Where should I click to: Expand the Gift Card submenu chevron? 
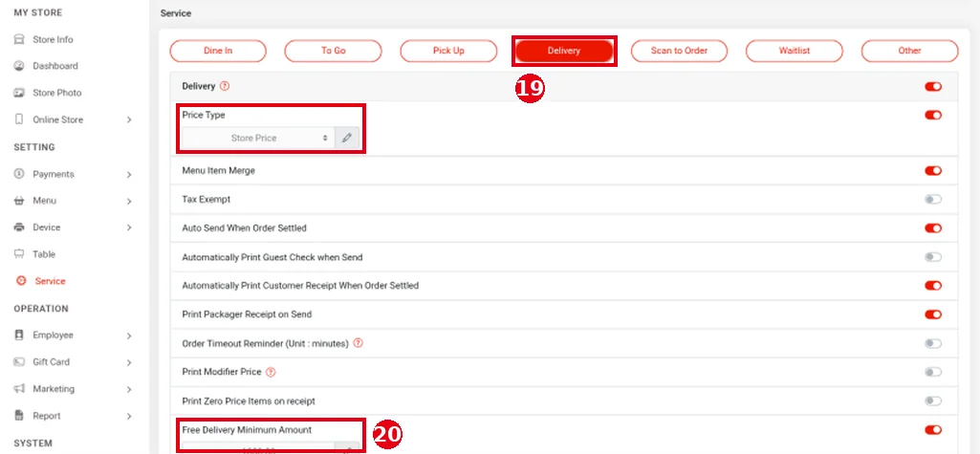[129, 362]
